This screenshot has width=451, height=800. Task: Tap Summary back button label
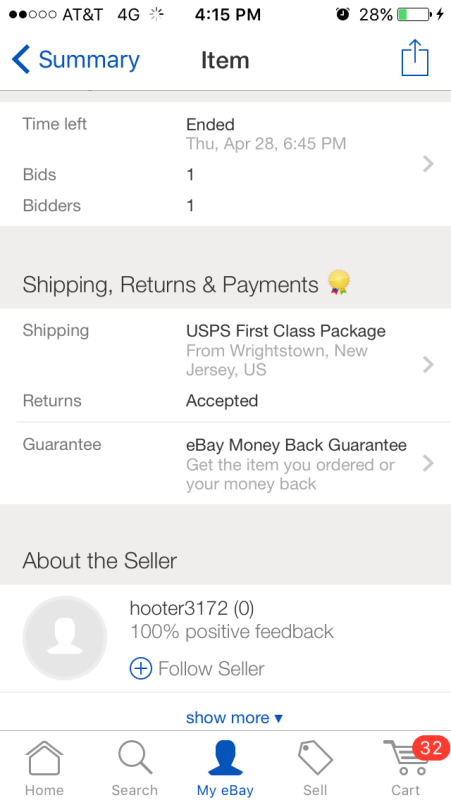click(89, 60)
